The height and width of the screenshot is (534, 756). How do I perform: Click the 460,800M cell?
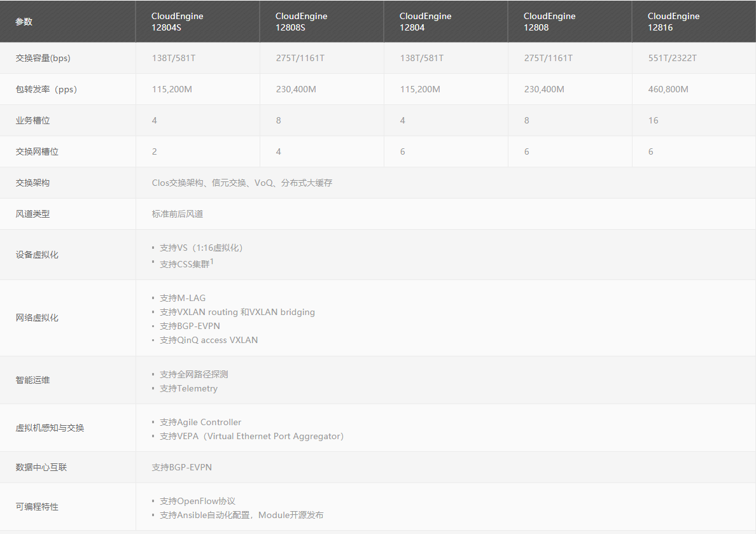pyautogui.click(x=668, y=89)
